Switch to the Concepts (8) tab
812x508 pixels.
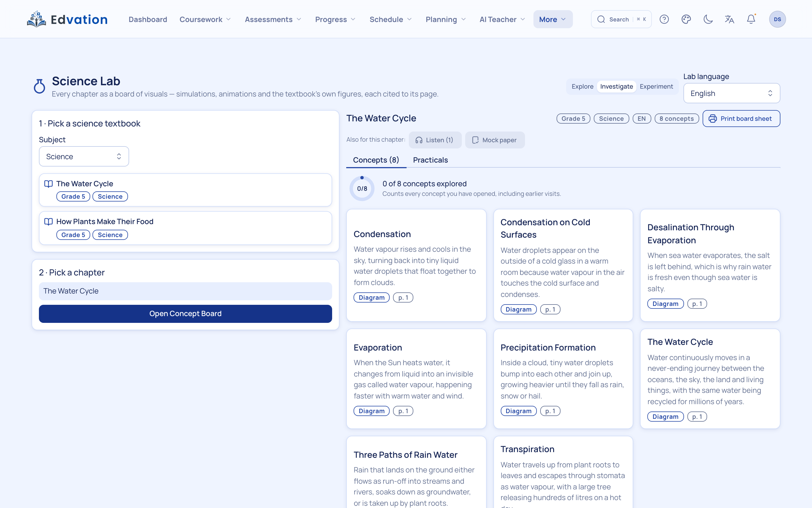click(376, 160)
